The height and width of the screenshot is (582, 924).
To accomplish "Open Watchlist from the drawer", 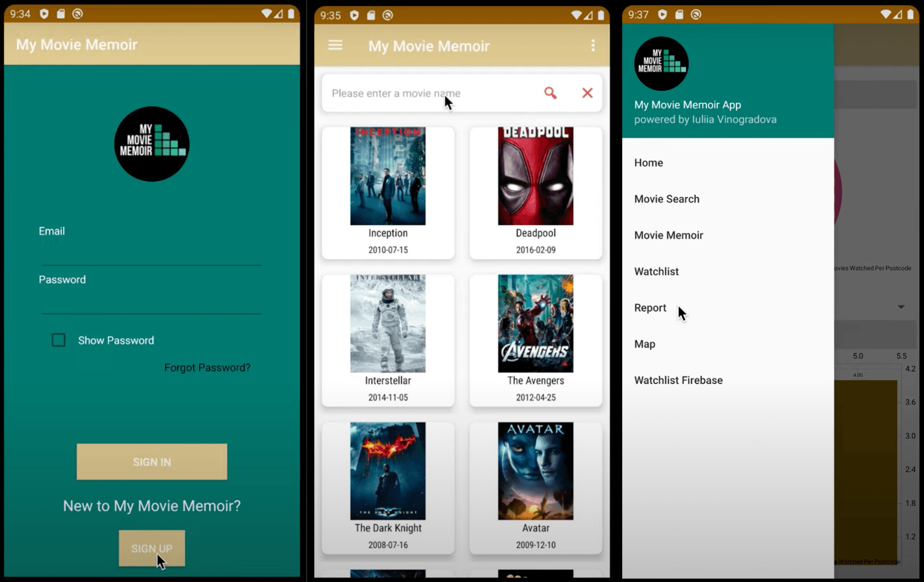I will [728, 271].
